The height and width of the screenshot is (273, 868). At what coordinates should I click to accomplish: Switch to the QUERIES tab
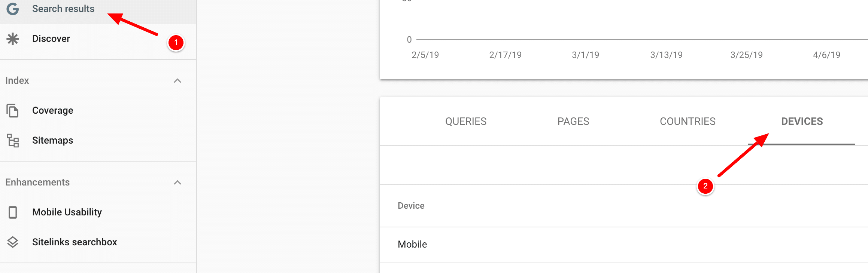(x=466, y=121)
